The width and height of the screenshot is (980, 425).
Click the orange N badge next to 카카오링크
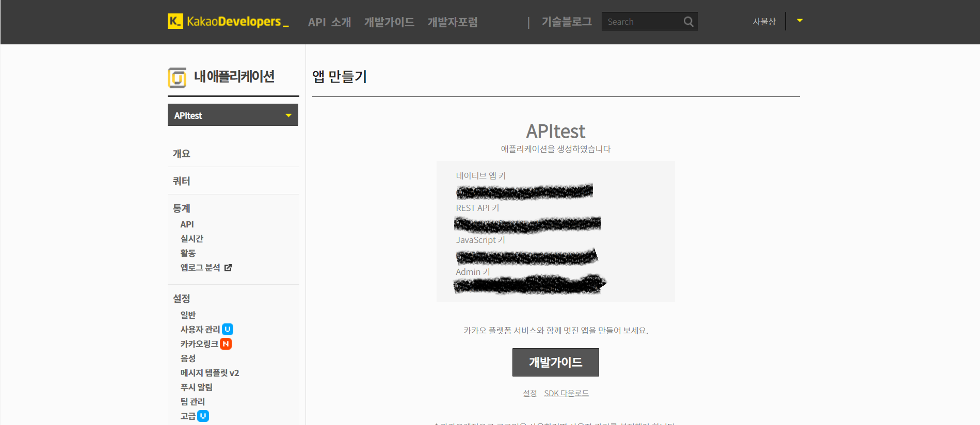click(x=226, y=344)
